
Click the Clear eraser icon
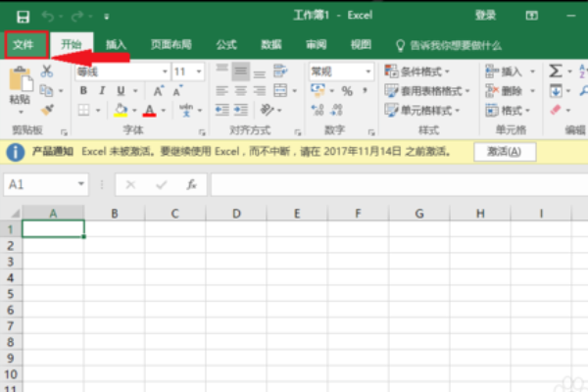[556, 110]
